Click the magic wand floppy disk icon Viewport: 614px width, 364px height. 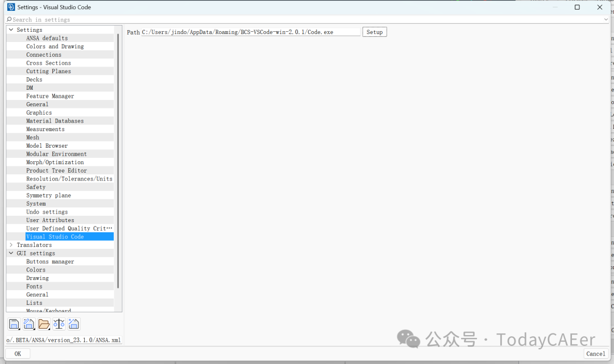pos(73,324)
